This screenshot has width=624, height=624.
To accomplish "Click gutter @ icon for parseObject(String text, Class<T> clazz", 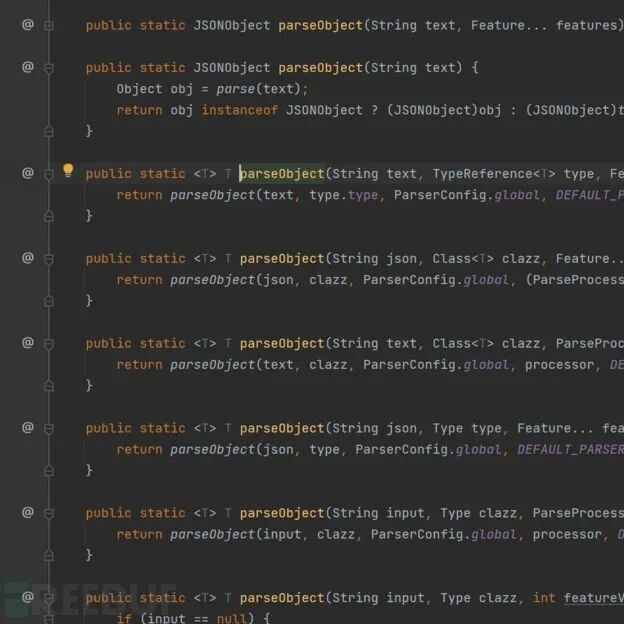I will tap(27, 343).
